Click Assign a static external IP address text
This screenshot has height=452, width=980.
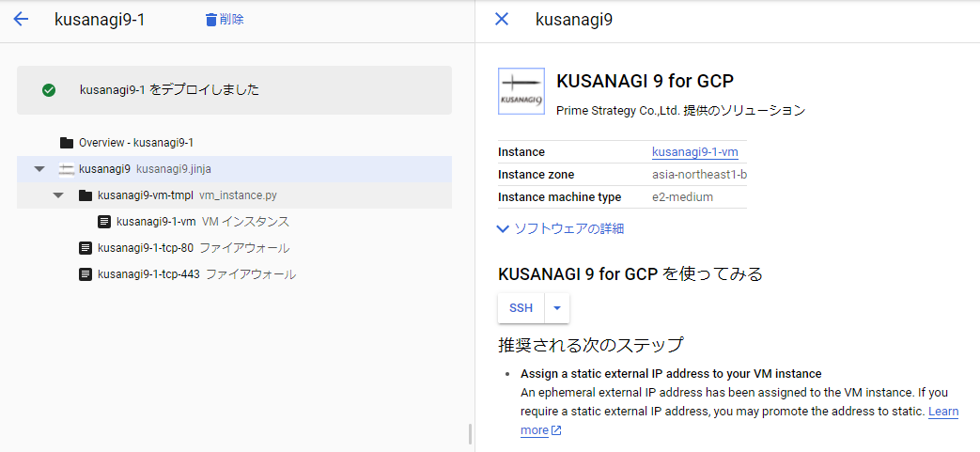click(671, 374)
